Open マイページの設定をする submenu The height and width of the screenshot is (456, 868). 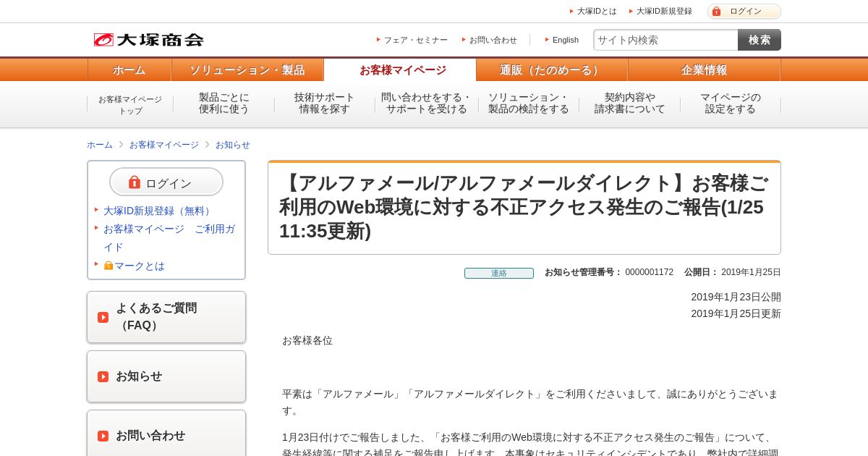coord(731,104)
